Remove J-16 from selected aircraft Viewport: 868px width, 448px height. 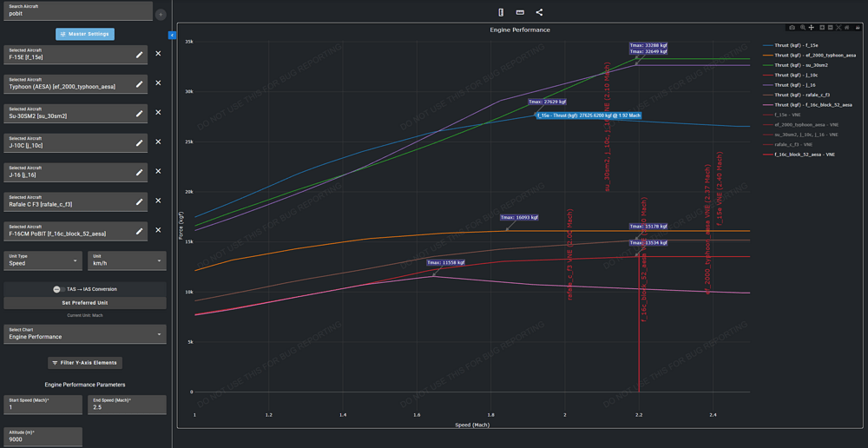(x=158, y=171)
